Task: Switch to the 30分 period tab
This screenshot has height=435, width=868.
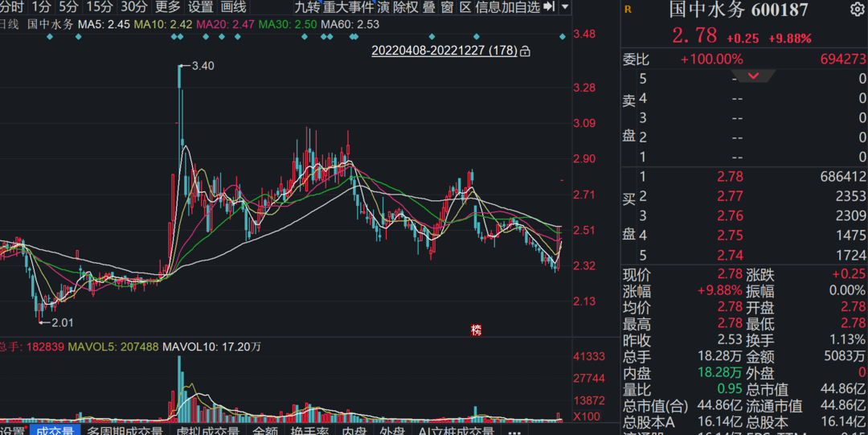Action: pos(134,6)
